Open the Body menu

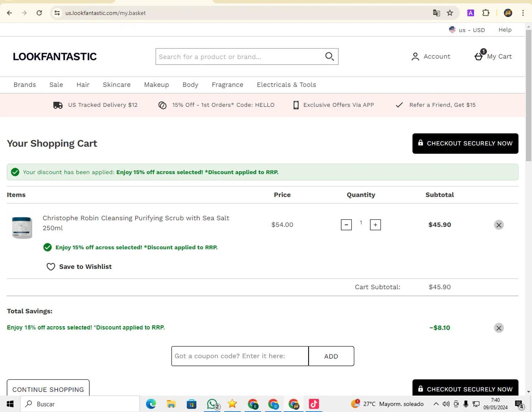[x=190, y=85]
